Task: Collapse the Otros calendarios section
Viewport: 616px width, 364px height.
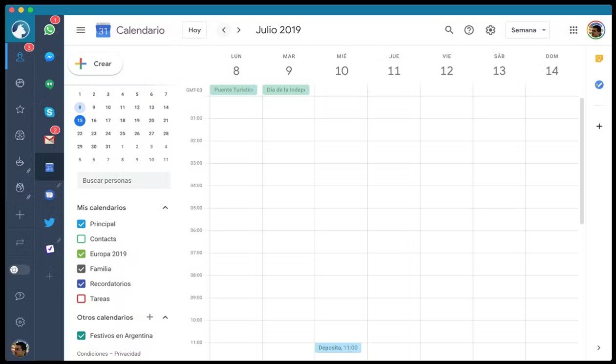Action: coord(165,318)
